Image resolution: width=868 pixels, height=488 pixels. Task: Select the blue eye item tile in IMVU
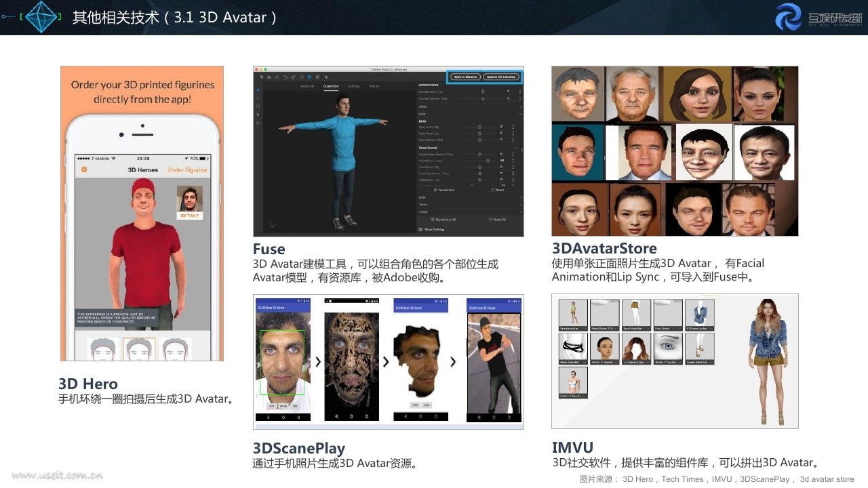(x=668, y=348)
